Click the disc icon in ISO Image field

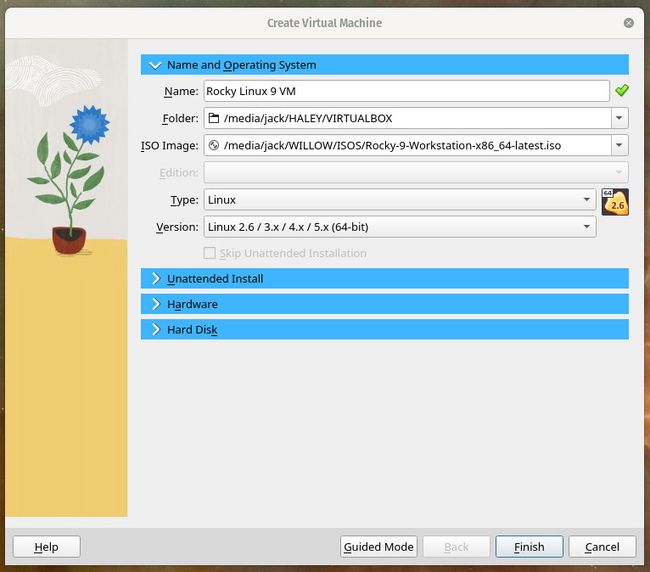tap(213, 145)
